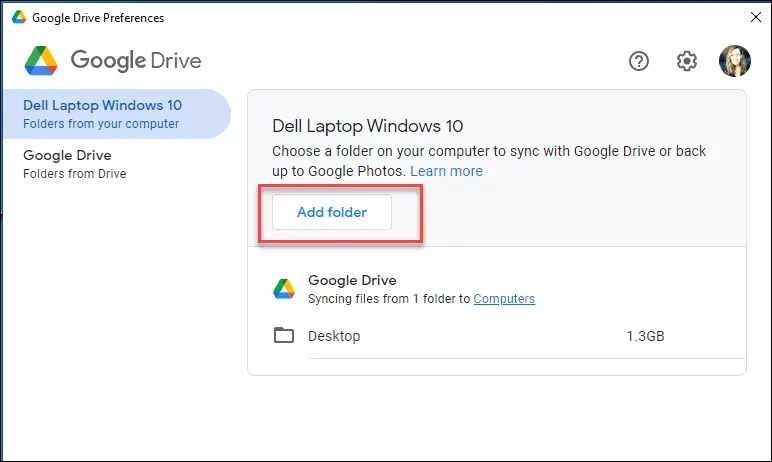
Task: Close the Google Drive Preferences window
Action: pyautogui.click(x=756, y=17)
